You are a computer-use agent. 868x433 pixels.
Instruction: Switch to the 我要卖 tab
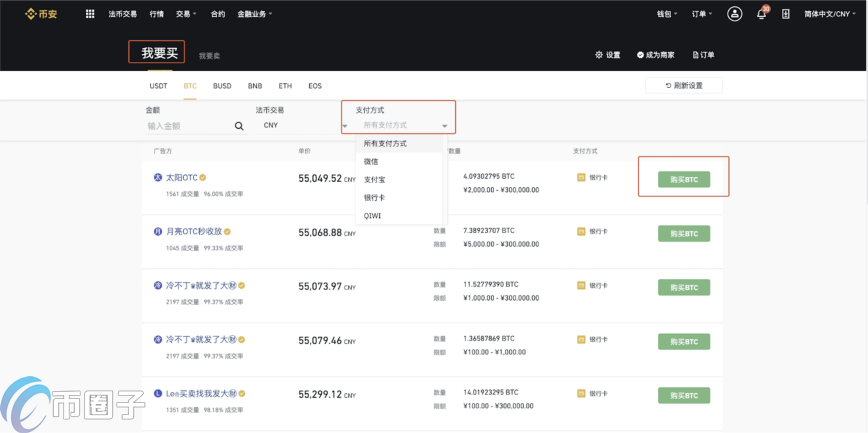[210, 56]
